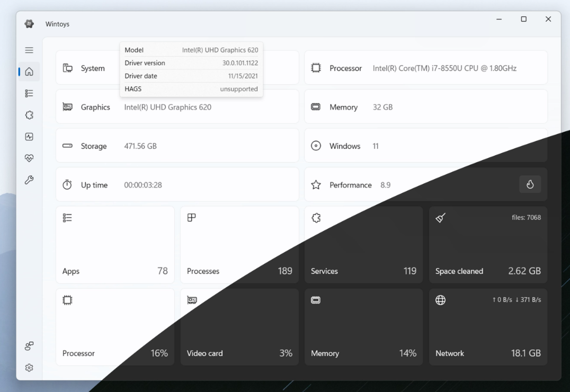Open the Apps list sidebar icon
Viewport: 570px width, 392px height.
click(29, 93)
